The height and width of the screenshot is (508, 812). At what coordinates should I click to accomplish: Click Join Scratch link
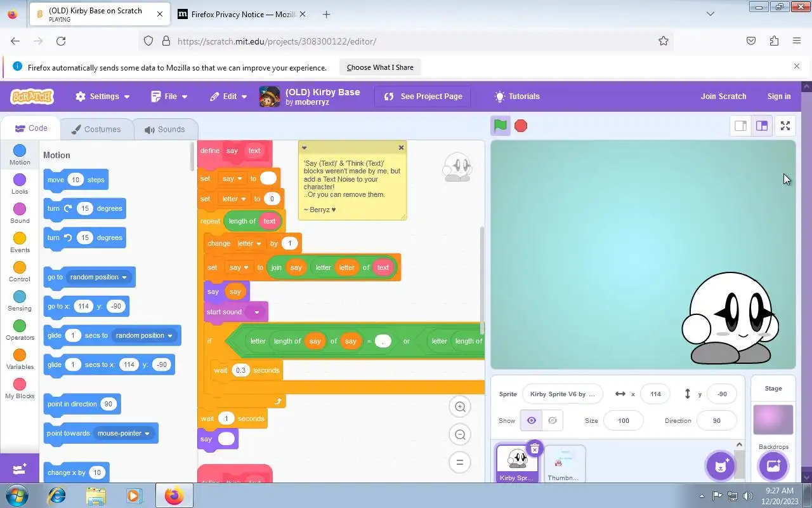(x=723, y=97)
